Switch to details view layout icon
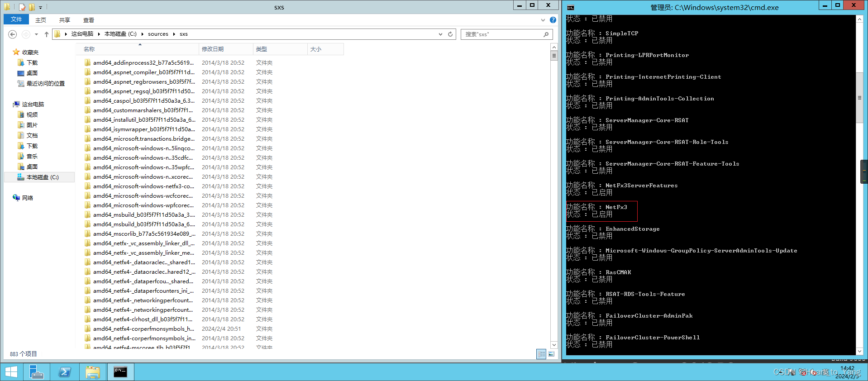 [541, 354]
